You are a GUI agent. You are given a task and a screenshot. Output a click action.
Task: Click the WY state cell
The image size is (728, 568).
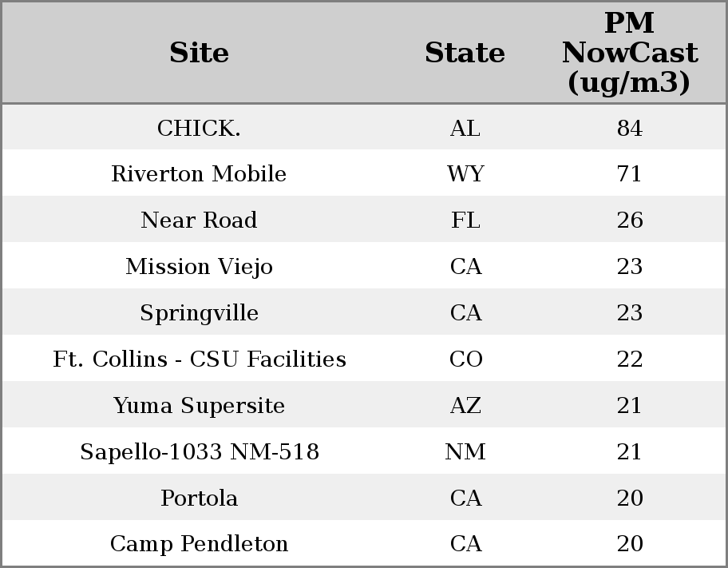pyautogui.click(x=465, y=174)
